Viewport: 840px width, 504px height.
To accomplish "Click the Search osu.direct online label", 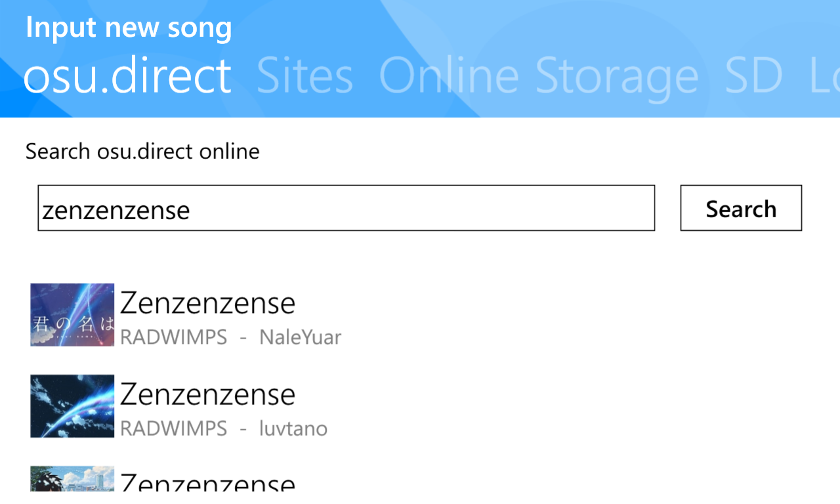I will pos(142,152).
